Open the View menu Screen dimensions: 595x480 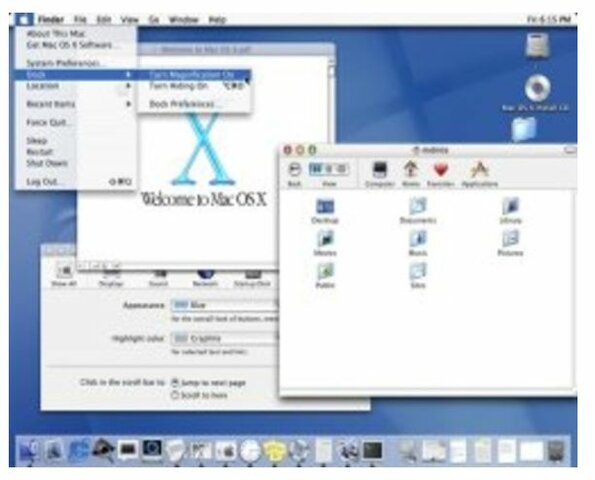tap(130, 19)
